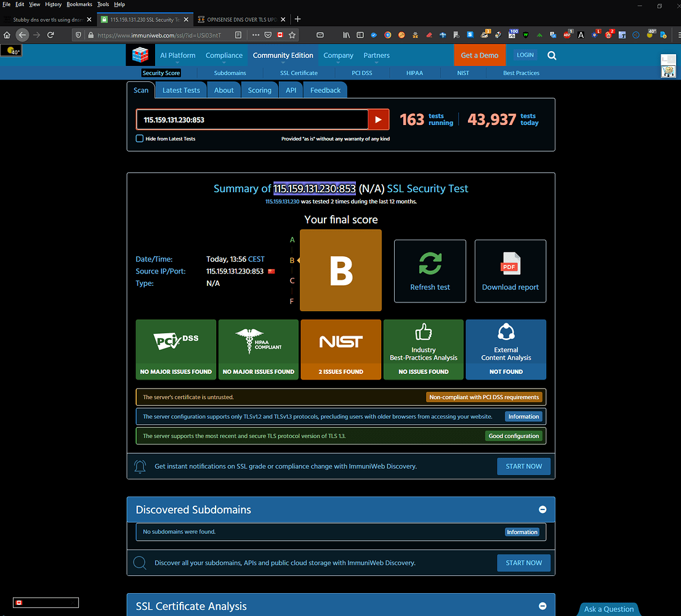Open the PCI DSS compliance tile
Screen dimensions: 681x616
click(x=176, y=350)
